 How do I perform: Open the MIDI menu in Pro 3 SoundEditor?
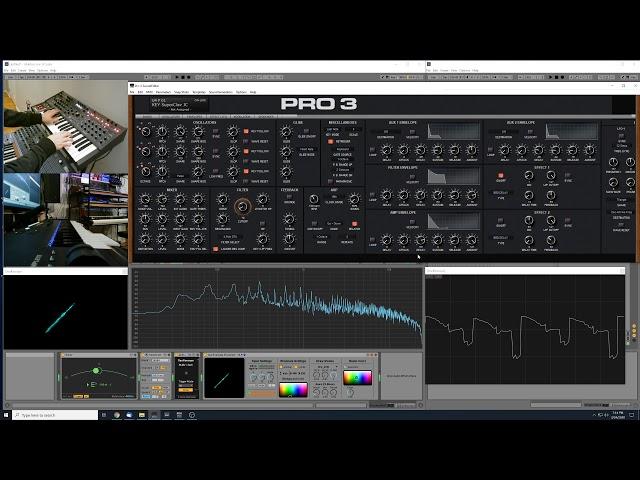149,92
